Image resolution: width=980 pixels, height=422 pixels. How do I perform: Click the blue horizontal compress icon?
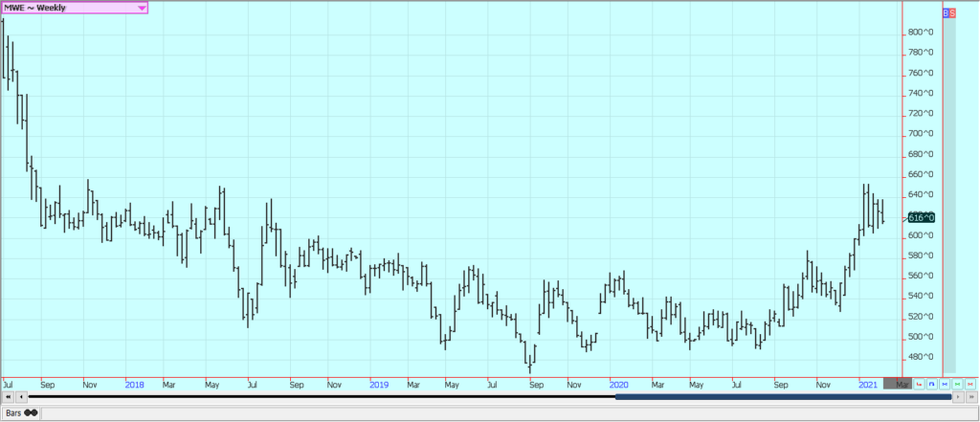coord(945,384)
